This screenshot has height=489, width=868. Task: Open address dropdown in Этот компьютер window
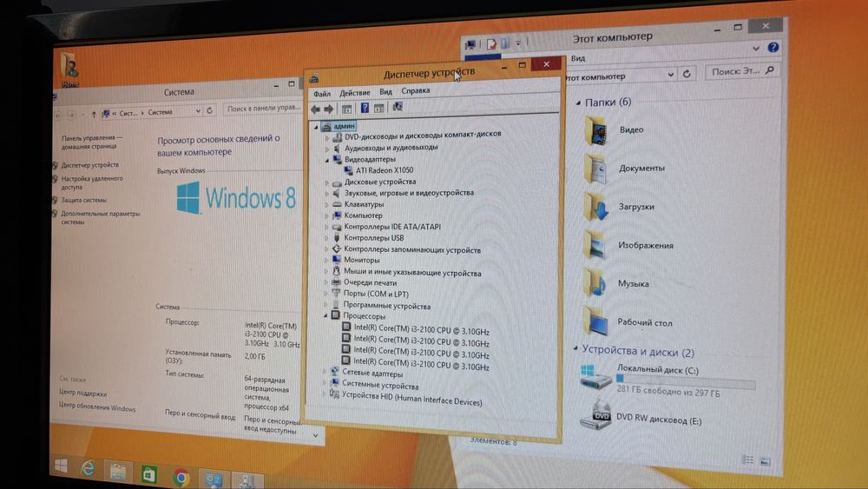point(671,74)
